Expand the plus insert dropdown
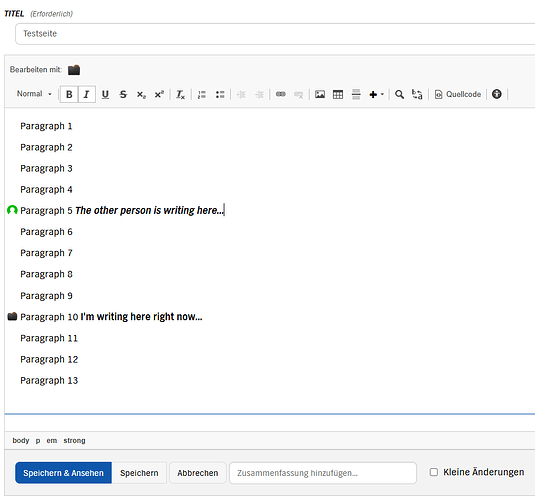The width and height of the screenshot is (535, 500). [376, 94]
